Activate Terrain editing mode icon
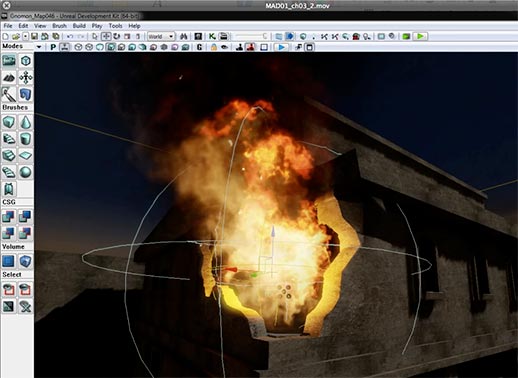This screenshot has height=378, width=518. [x=9, y=77]
